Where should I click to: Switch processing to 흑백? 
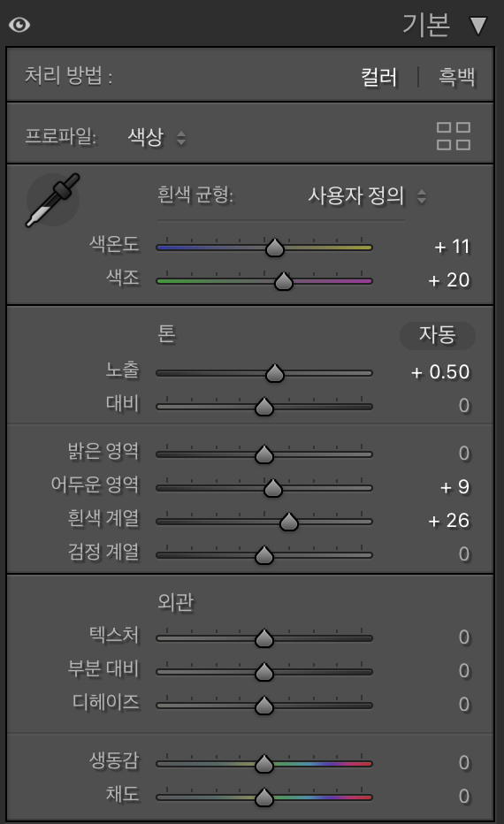tap(457, 77)
